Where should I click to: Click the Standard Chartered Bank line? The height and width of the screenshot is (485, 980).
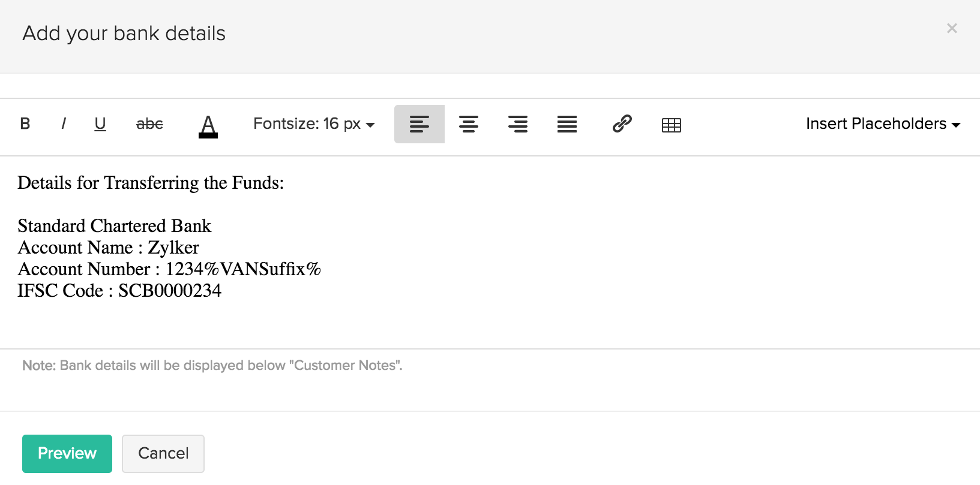[115, 226]
